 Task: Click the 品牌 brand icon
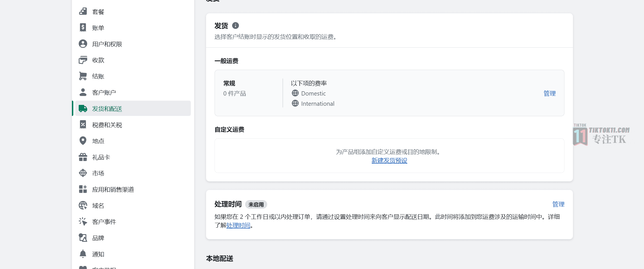click(x=83, y=238)
